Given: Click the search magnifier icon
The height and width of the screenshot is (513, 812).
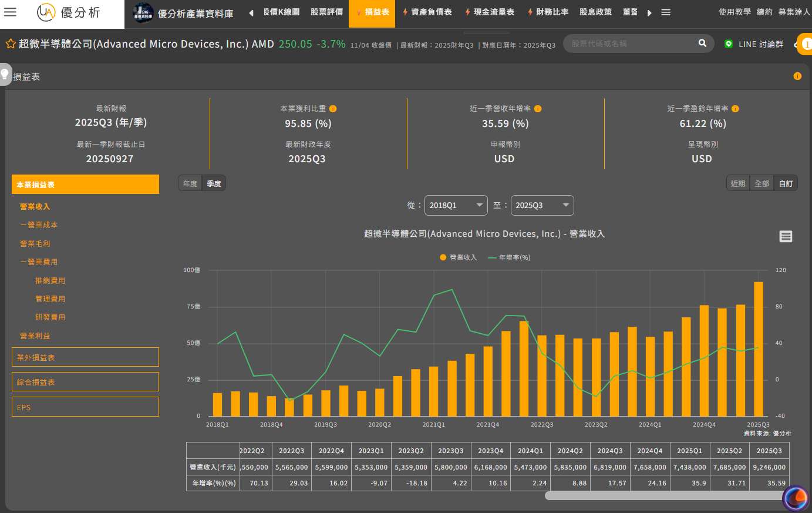Looking at the screenshot, I should click(x=702, y=43).
